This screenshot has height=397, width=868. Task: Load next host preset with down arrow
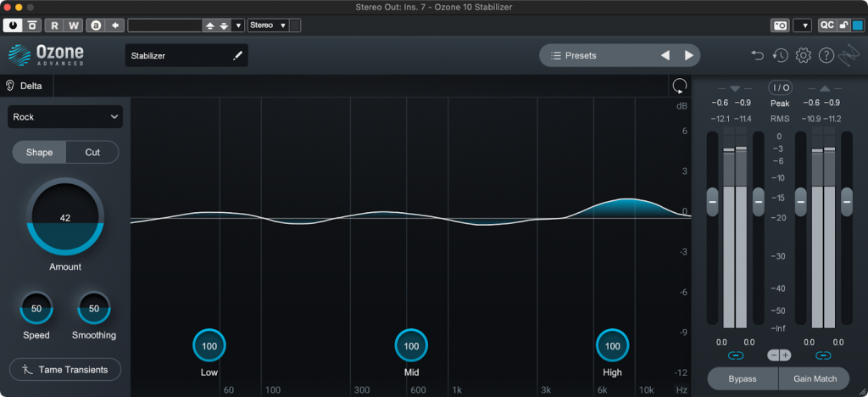(224, 25)
